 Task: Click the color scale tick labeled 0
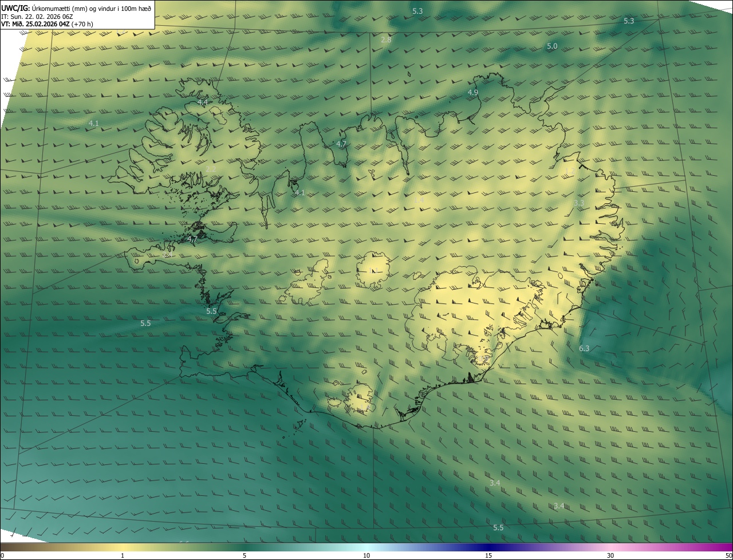click(x=2, y=556)
